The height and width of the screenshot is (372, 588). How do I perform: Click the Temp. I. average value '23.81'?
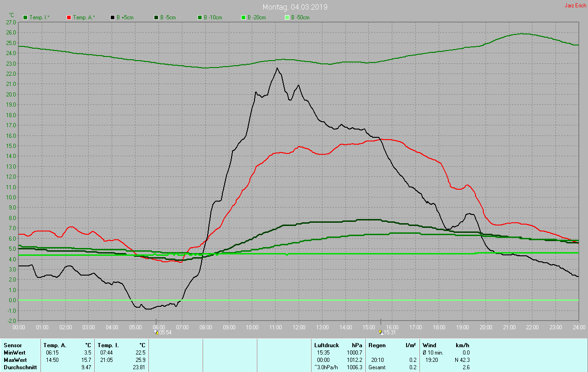(139, 367)
